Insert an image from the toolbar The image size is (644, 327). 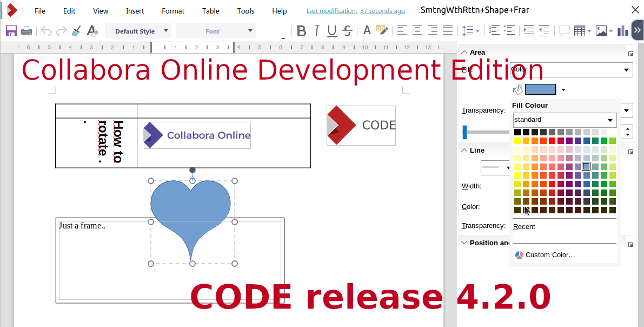[601, 31]
